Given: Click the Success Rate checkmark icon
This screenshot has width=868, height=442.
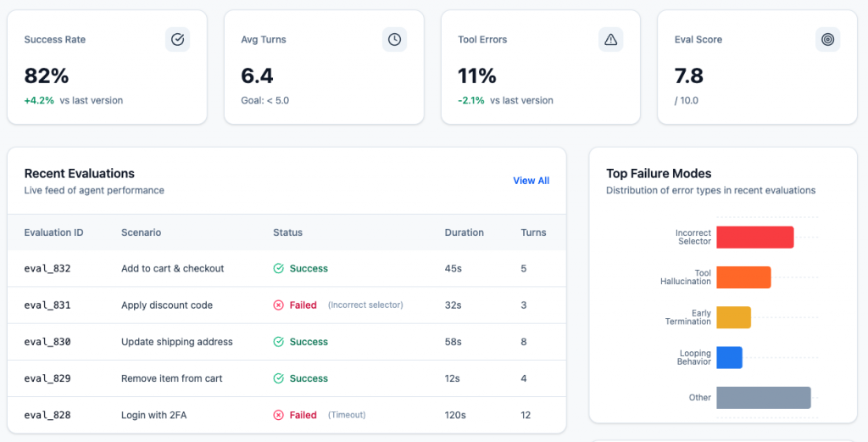Looking at the screenshot, I should click(177, 39).
